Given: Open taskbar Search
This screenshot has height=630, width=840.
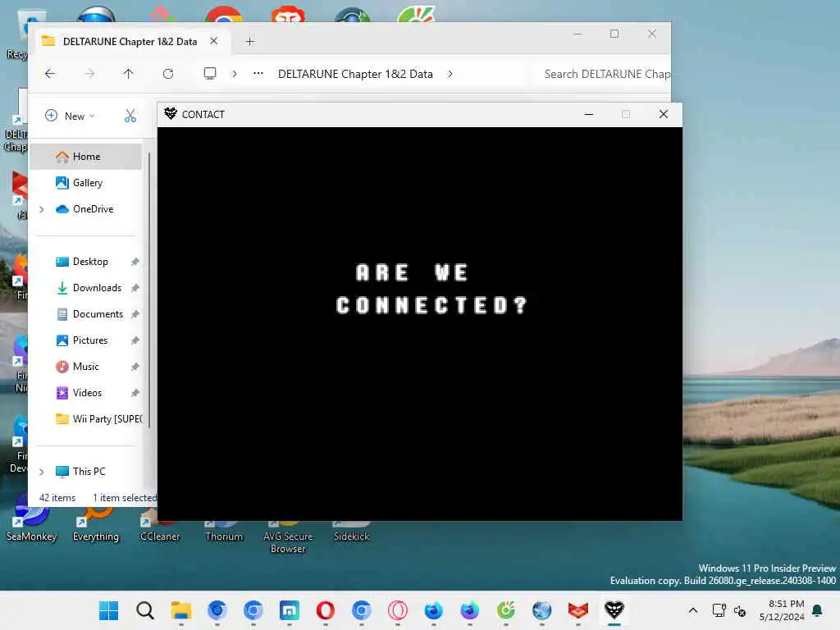Looking at the screenshot, I should (x=144, y=610).
